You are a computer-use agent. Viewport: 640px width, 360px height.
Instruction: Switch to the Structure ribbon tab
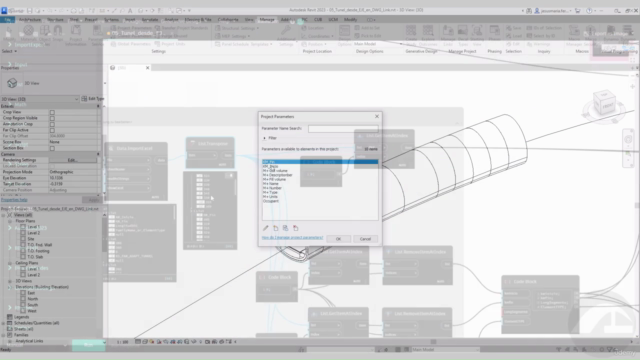click(55, 20)
